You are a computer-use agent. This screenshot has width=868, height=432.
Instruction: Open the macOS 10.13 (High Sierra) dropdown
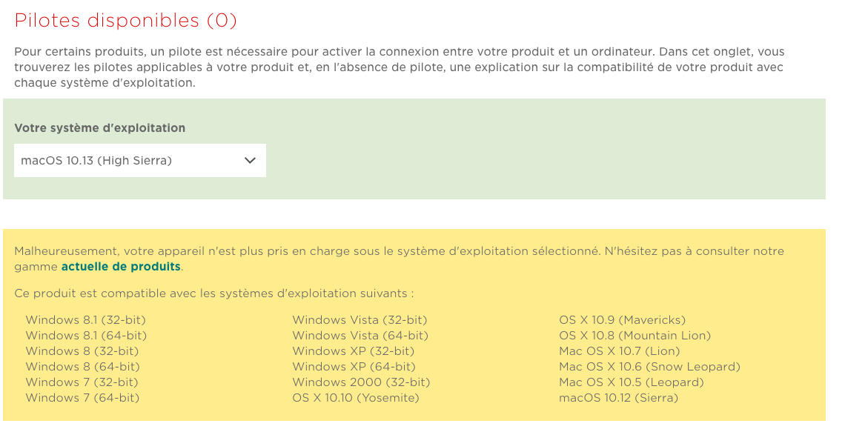(139, 161)
